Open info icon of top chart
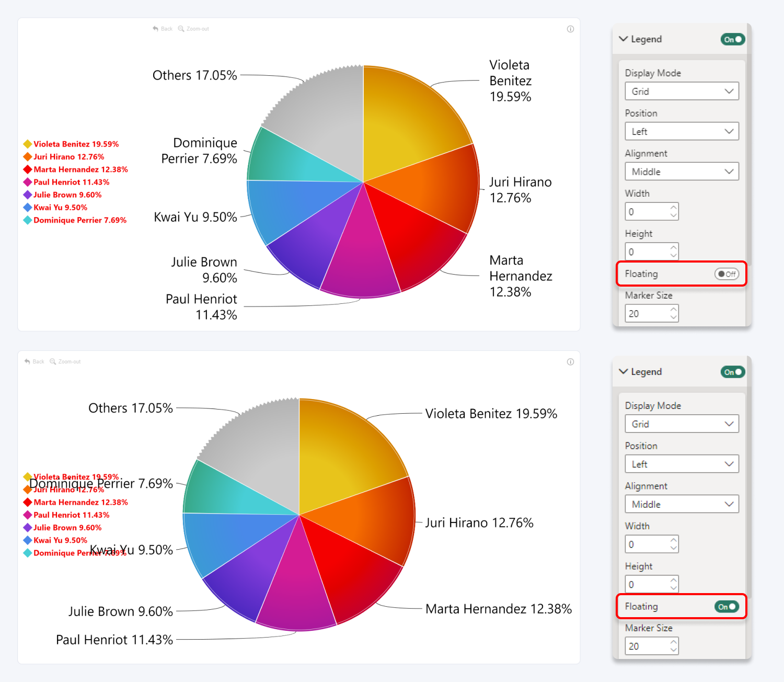Screen dimensions: 784x682 (570, 29)
